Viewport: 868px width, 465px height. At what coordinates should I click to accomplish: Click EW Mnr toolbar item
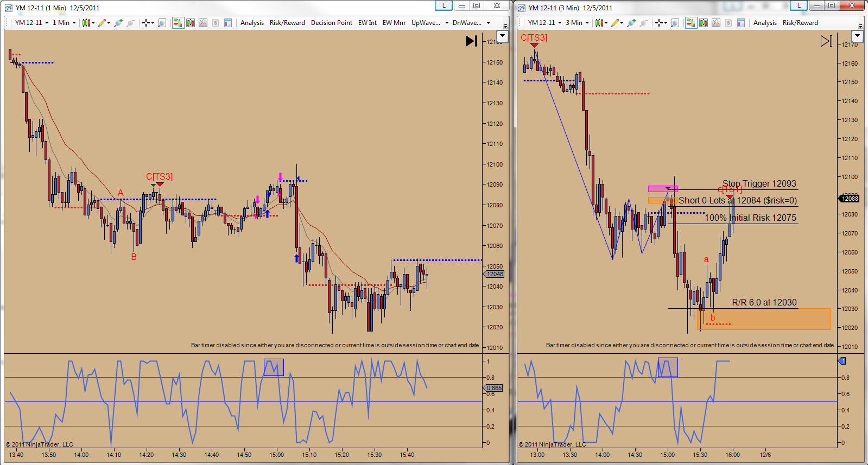pos(394,23)
